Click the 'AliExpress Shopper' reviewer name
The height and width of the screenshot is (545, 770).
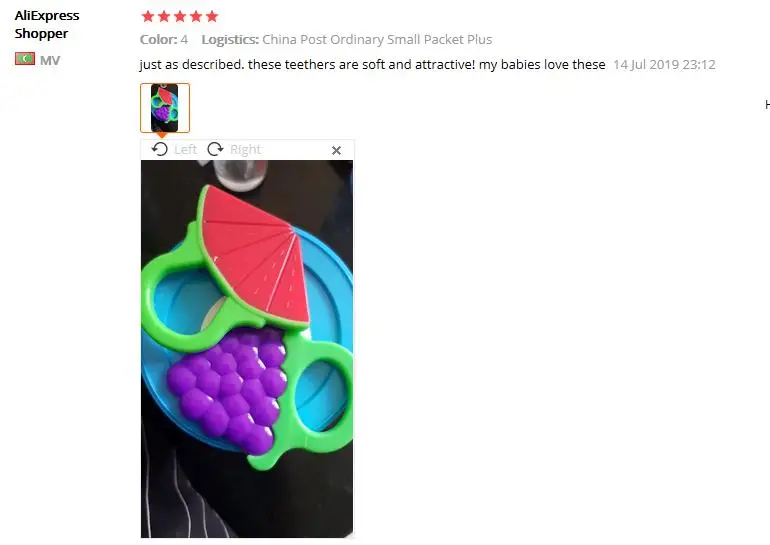pyautogui.click(x=47, y=25)
